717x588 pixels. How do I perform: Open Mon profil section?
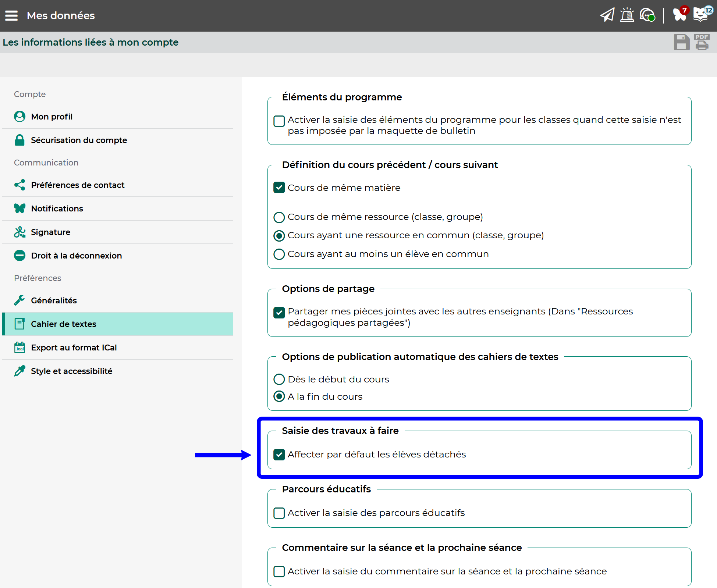pos(52,117)
